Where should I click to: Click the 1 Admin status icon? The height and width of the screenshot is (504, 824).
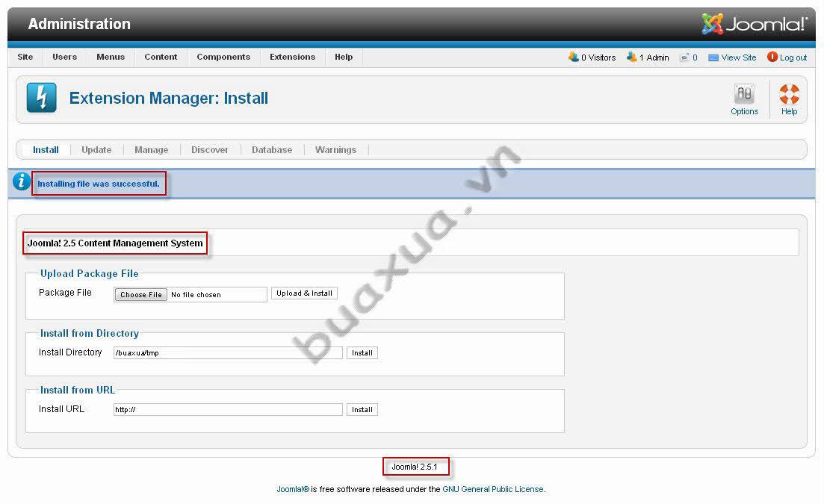click(632, 57)
